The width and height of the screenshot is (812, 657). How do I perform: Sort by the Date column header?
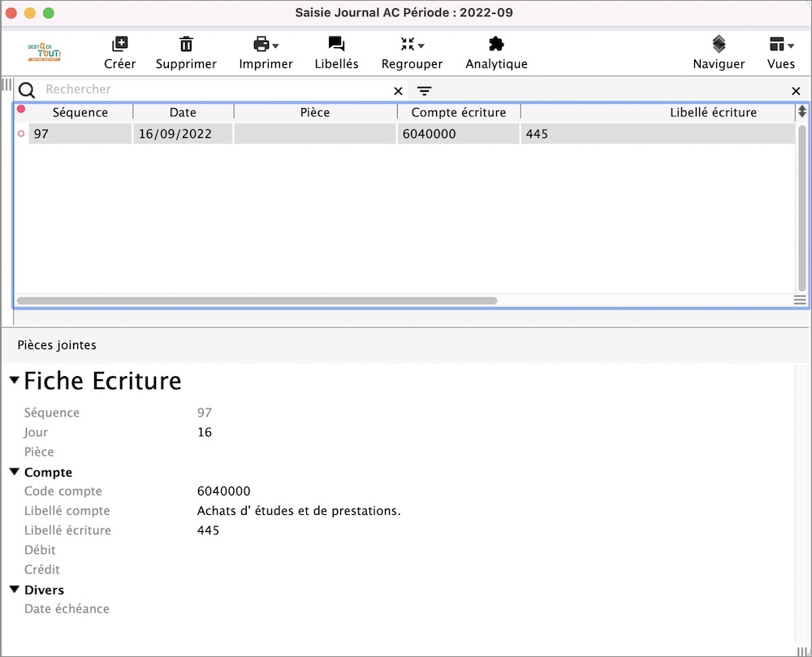(183, 112)
